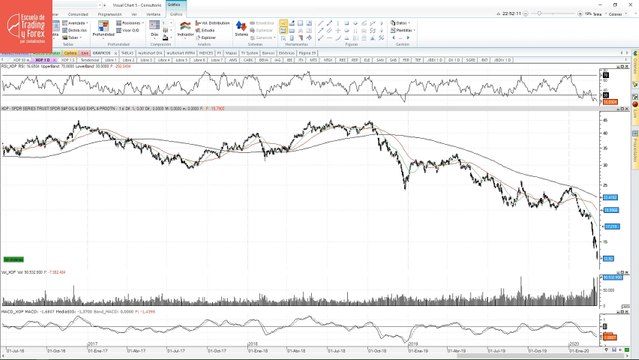
Task: Open Vol. Distribution analysis
Action: coord(213,23)
